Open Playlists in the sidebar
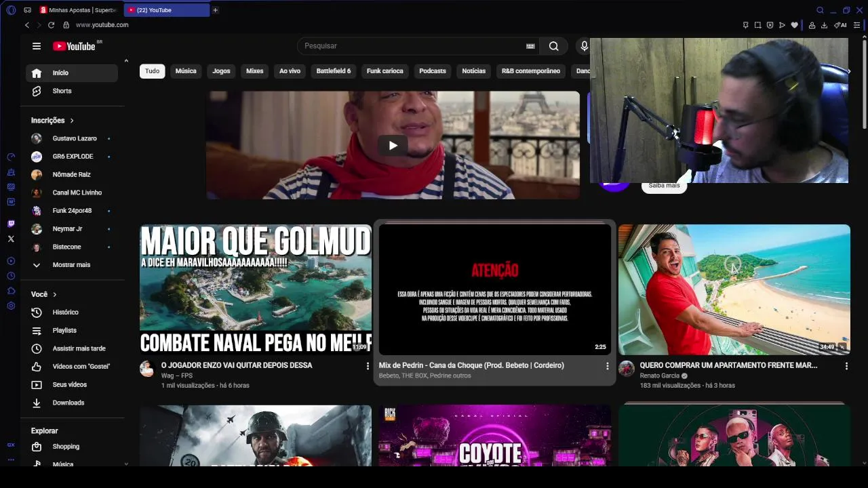 pyautogui.click(x=72, y=331)
